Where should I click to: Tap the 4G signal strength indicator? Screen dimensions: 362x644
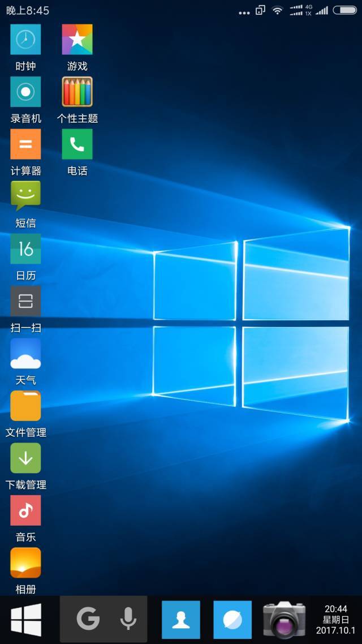click(301, 10)
